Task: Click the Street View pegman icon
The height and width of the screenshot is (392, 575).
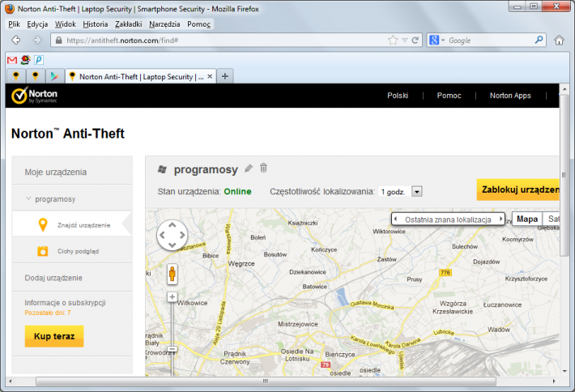Action: [x=172, y=275]
